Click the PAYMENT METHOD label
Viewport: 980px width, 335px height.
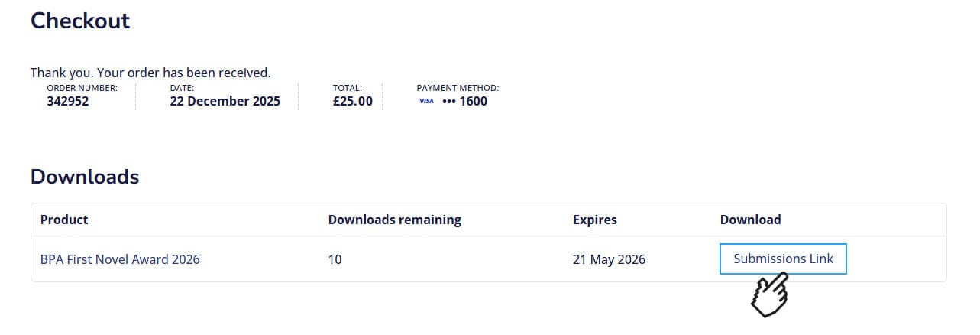457,89
